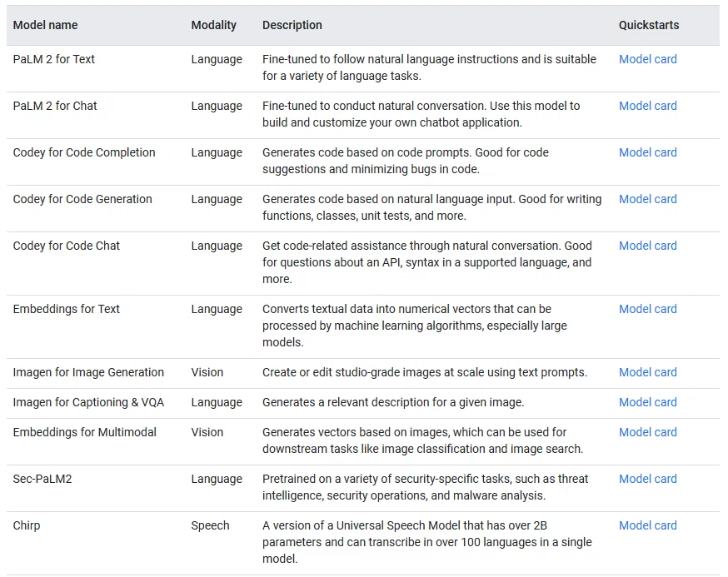Screen dimensions: 728x577
Task: Click description 'Generates a relevant description for a given image'
Action: (393, 402)
